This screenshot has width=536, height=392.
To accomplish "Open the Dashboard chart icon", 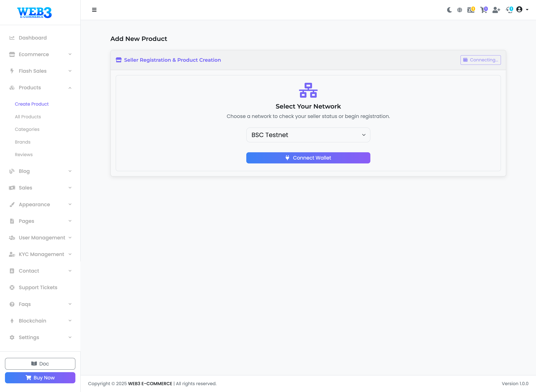I will (12, 38).
